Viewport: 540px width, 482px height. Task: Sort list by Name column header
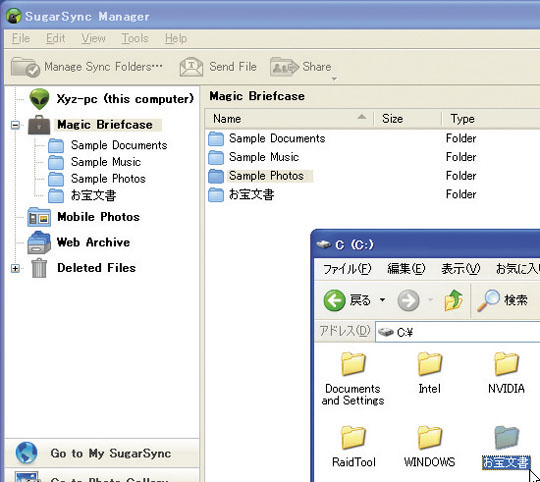point(289,119)
